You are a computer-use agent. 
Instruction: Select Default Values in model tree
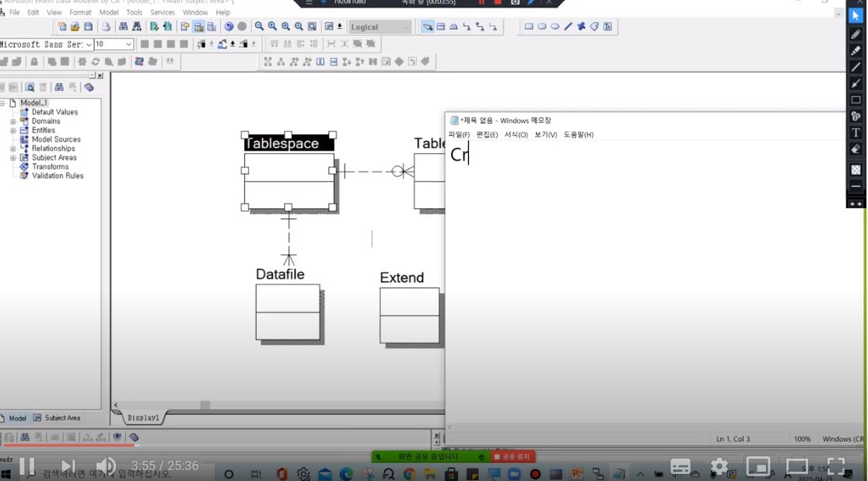(x=54, y=112)
